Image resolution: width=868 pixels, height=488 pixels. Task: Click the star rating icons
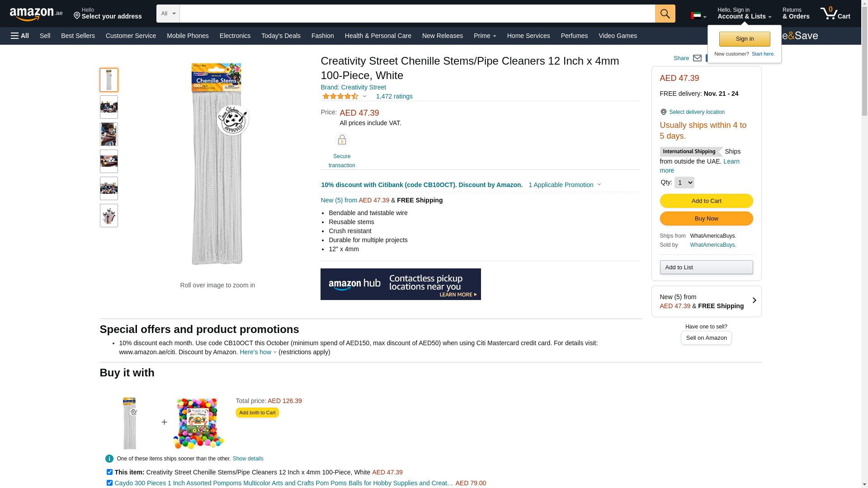340,96
